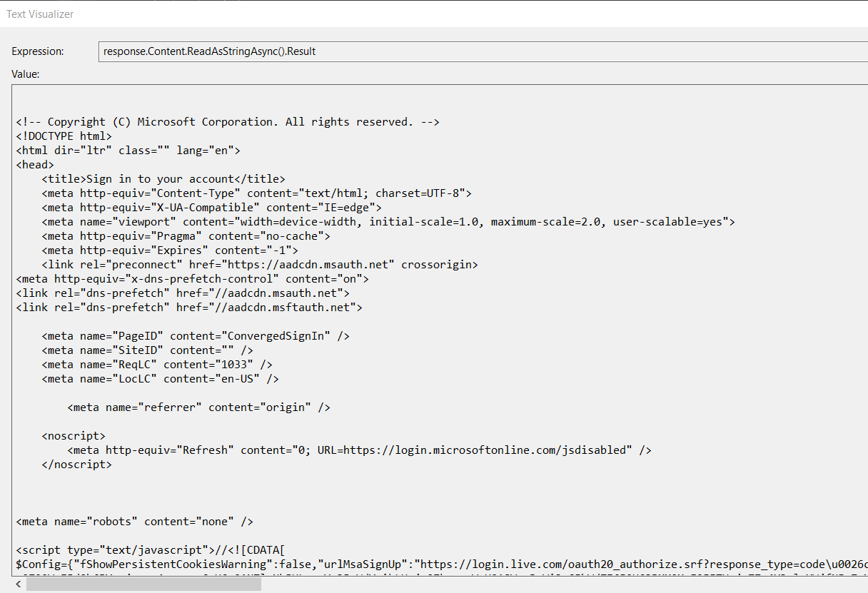Click the opening noscript tag

(74, 436)
